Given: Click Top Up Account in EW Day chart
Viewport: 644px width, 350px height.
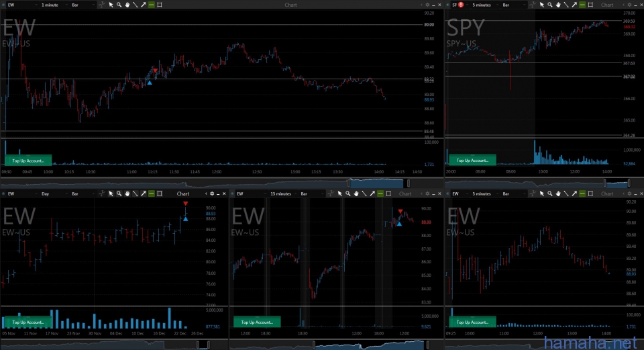Looking at the screenshot, I should click(x=28, y=322).
